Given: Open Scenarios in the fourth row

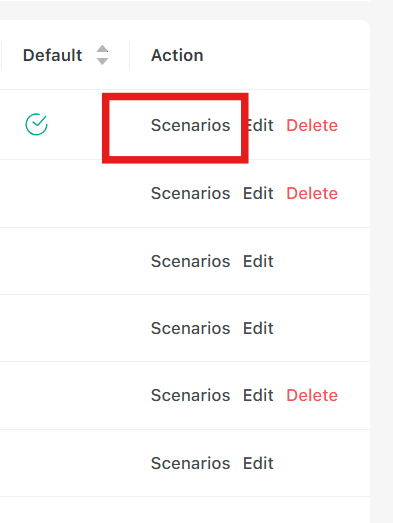Looking at the screenshot, I should pos(190,328).
